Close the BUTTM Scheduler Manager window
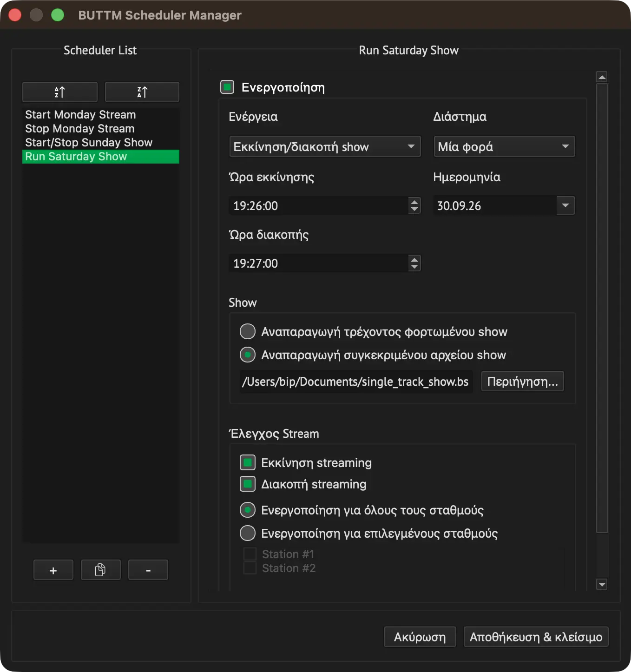This screenshot has width=631, height=672. (x=15, y=15)
